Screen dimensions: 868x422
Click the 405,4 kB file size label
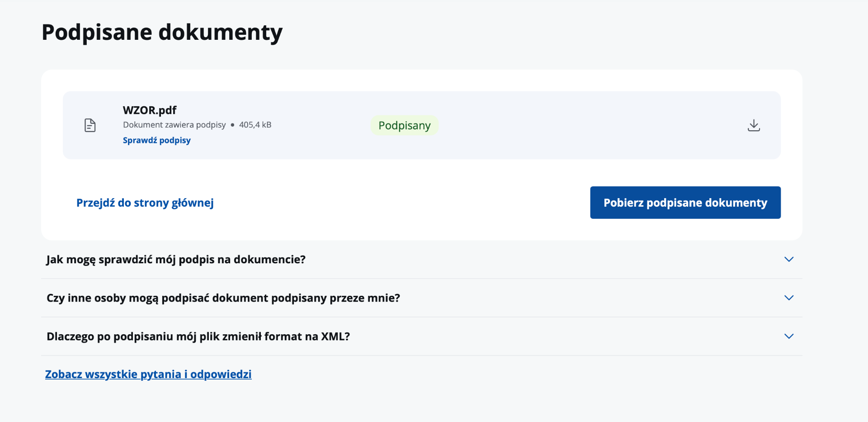pos(255,125)
